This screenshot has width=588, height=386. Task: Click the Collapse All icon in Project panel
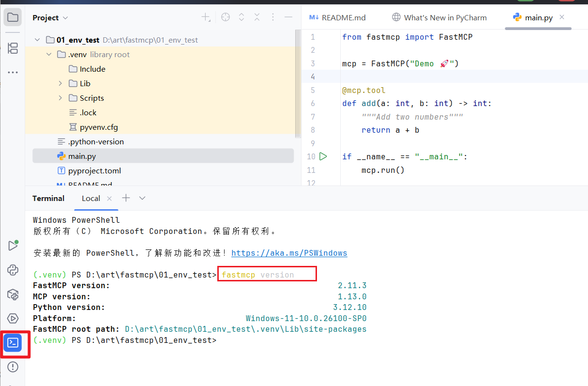tap(257, 17)
